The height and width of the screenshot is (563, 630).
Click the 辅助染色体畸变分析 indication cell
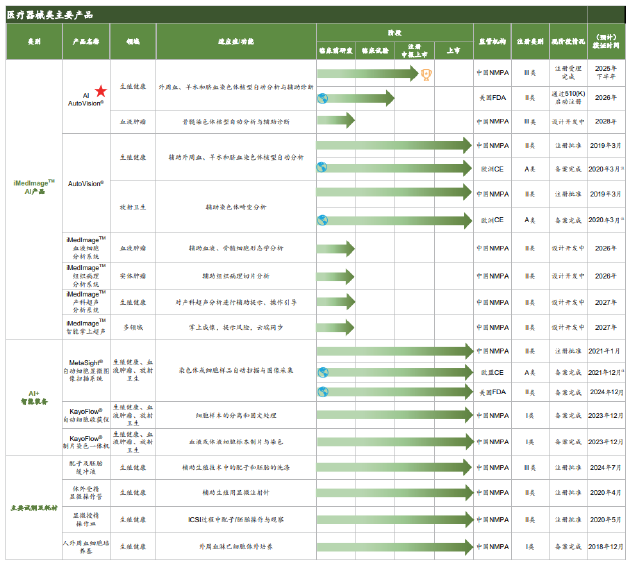coord(236,207)
